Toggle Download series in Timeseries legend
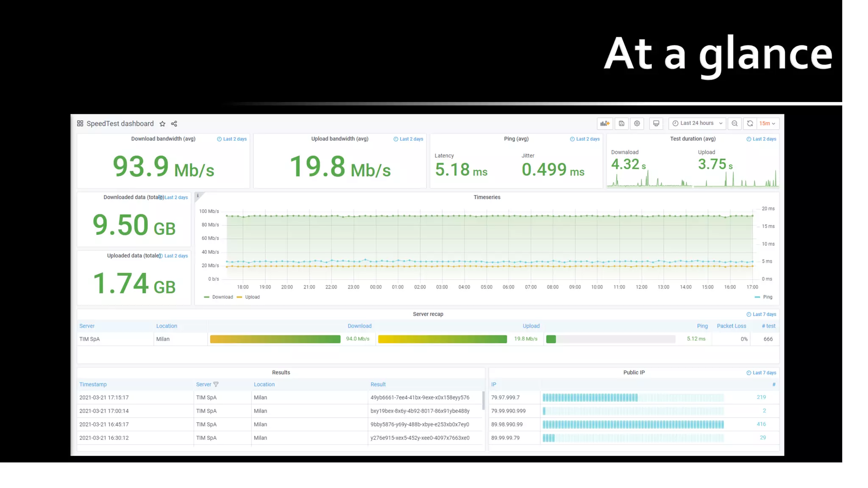 (222, 297)
